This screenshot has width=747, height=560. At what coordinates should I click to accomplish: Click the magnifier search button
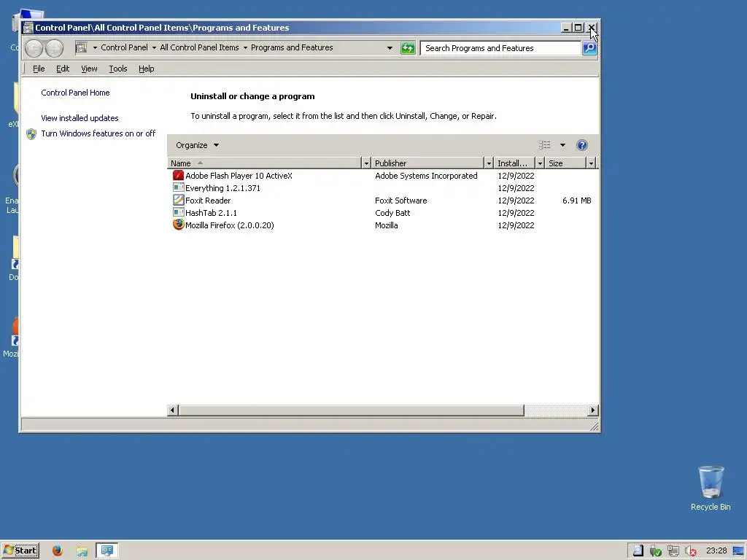[589, 48]
